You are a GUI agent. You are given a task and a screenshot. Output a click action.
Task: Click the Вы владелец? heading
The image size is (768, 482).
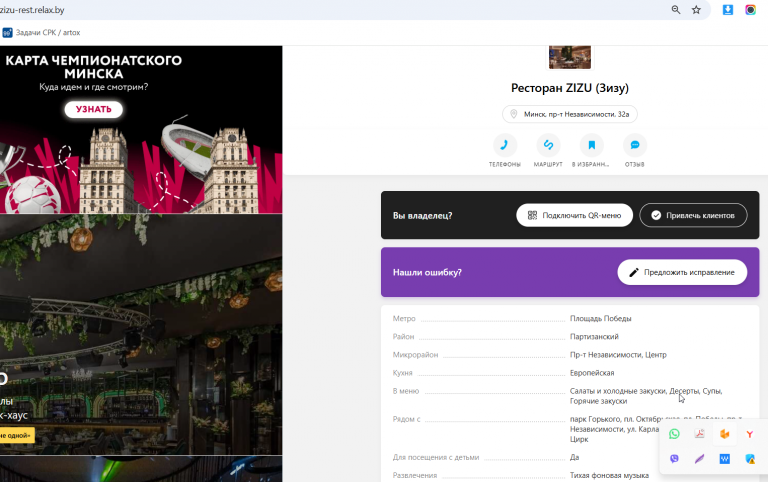(x=422, y=216)
